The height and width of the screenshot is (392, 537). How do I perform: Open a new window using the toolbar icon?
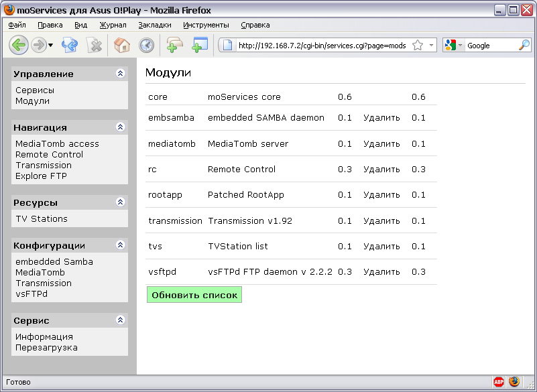pyautogui.click(x=200, y=46)
